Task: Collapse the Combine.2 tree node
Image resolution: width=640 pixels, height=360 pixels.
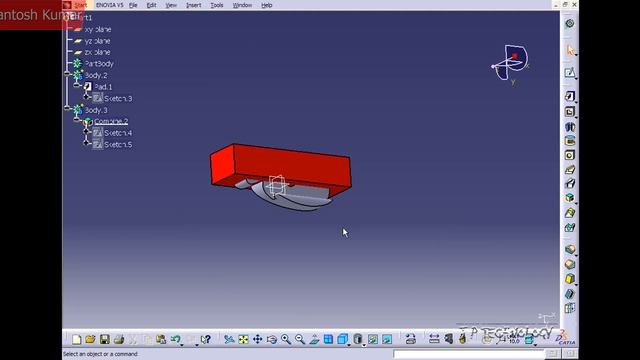Action: click(77, 120)
